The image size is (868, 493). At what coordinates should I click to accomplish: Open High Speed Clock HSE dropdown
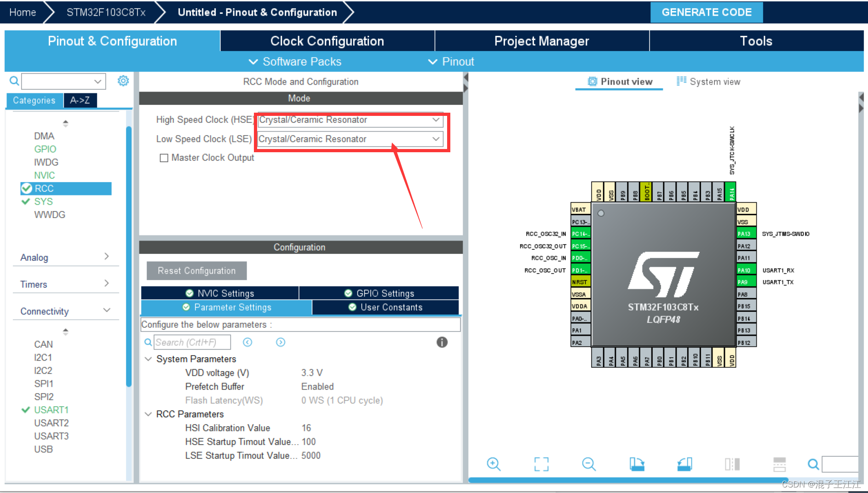pyautogui.click(x=350, y=120)
